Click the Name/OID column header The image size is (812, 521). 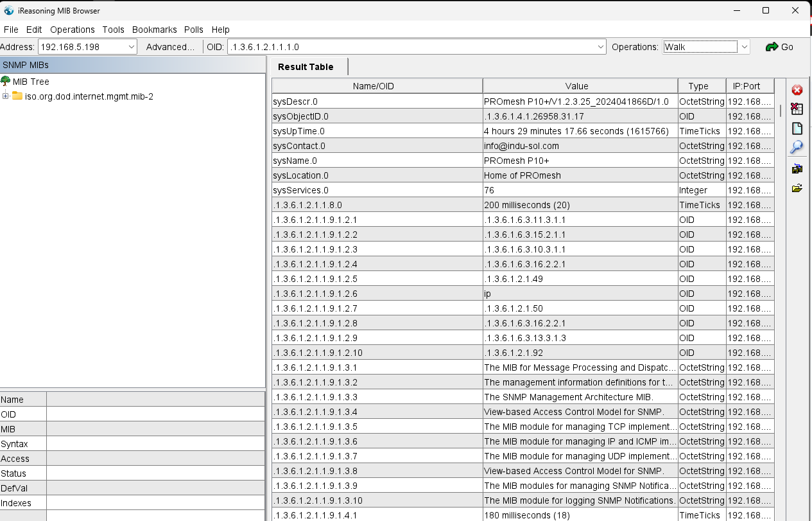coord(377,86)
